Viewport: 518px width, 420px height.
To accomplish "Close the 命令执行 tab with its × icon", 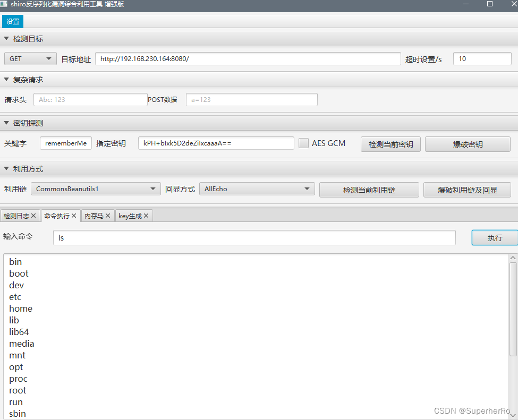I will coord(74,216).
